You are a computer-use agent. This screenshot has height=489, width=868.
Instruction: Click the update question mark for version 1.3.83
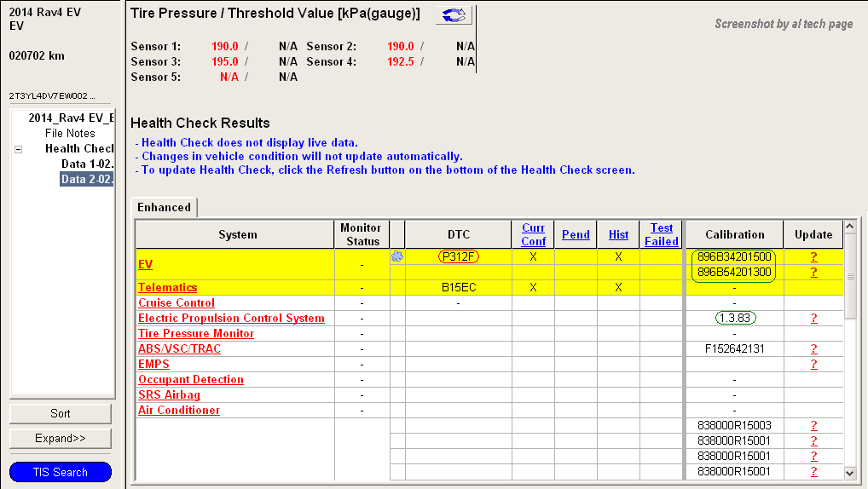[x=813, y=318]
